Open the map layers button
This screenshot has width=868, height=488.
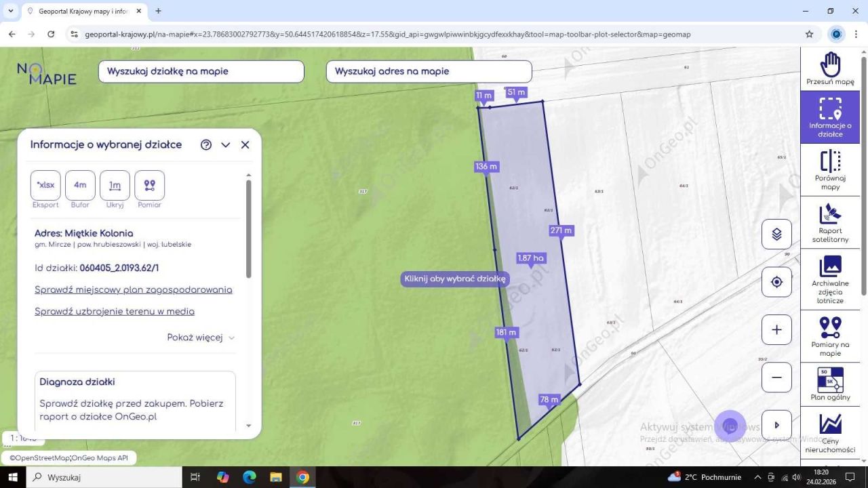click(x=776, y=235)
